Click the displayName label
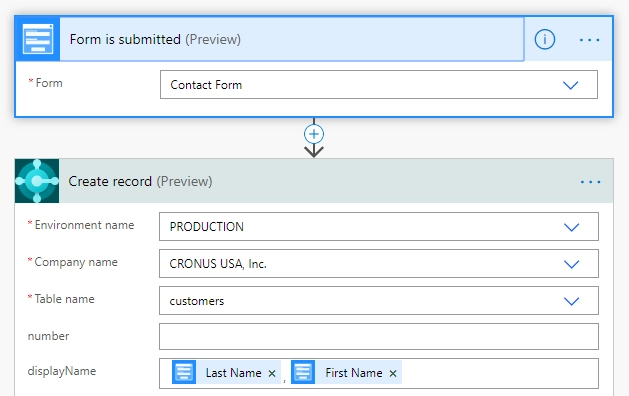 click(62, 371)
